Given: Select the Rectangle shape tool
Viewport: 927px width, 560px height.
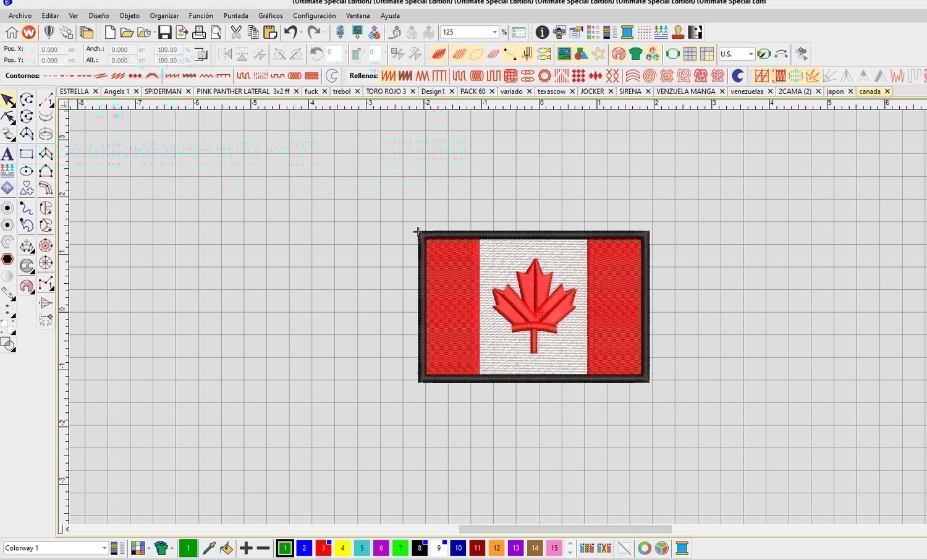Looking at the screenshot, I should pyautogui.click(x=27, y=153).
